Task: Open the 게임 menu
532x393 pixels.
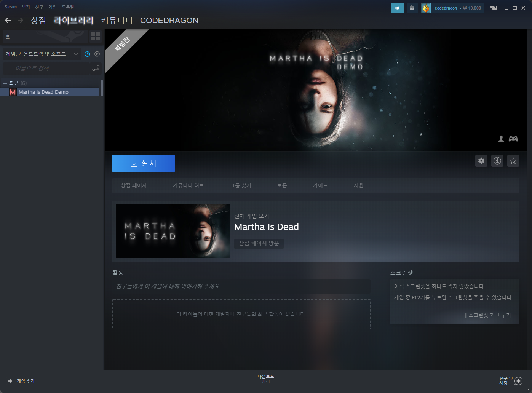Action: tap(53, 7)
